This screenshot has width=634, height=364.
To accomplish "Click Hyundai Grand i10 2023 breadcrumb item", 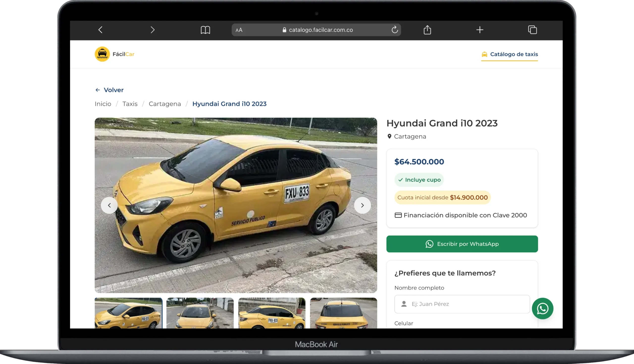I will tap(229, 104).
